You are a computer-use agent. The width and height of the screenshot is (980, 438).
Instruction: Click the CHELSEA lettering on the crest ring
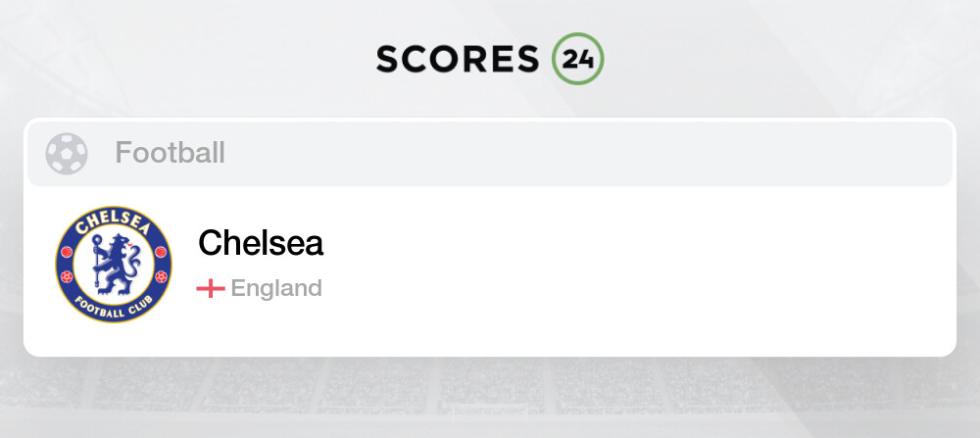click(113, 223)
